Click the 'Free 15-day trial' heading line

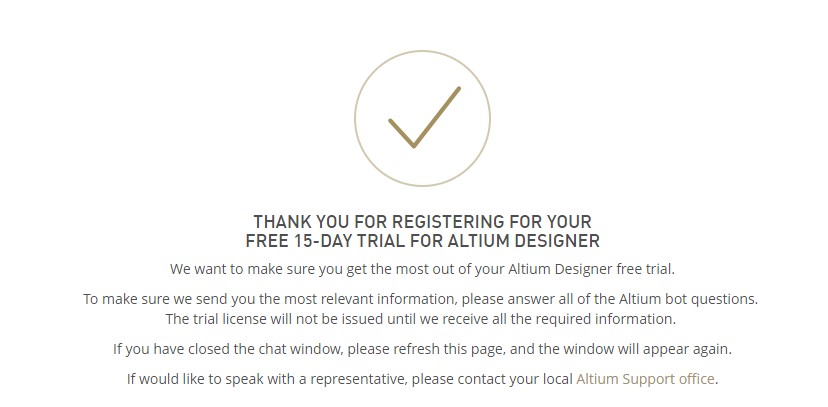tap(422, 241)
